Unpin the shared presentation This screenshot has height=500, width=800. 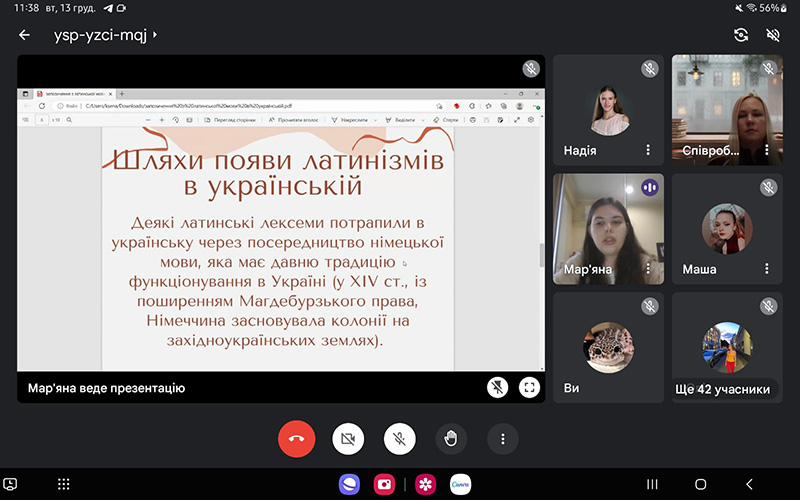[496, 387]
